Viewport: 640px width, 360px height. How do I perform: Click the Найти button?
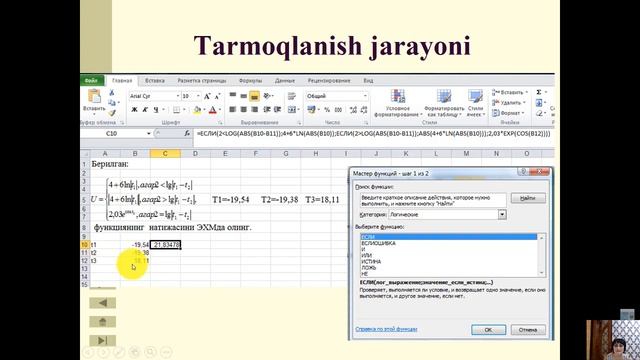click(528, 198)
